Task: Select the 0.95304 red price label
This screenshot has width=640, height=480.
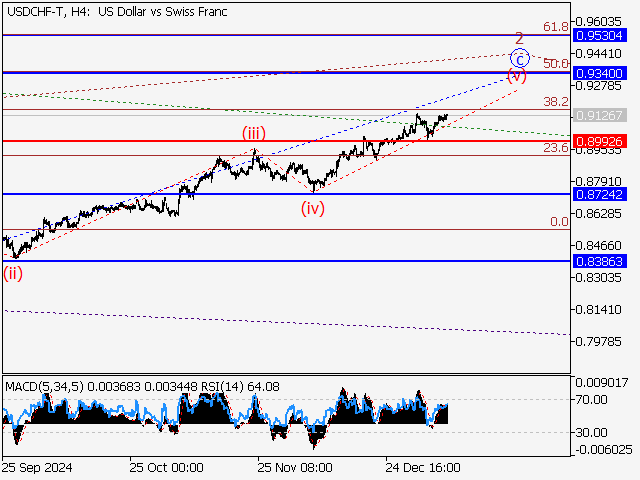Action: [600, 35]
